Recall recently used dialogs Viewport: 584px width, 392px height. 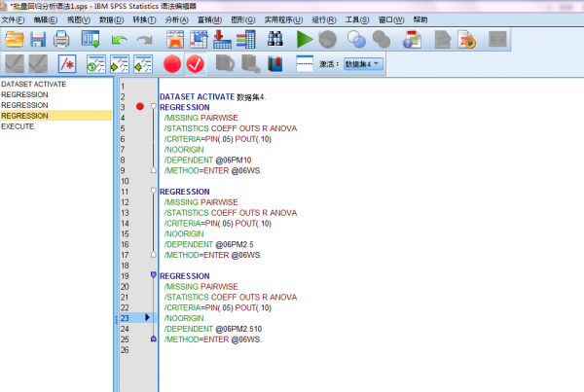tap(91, 39)
